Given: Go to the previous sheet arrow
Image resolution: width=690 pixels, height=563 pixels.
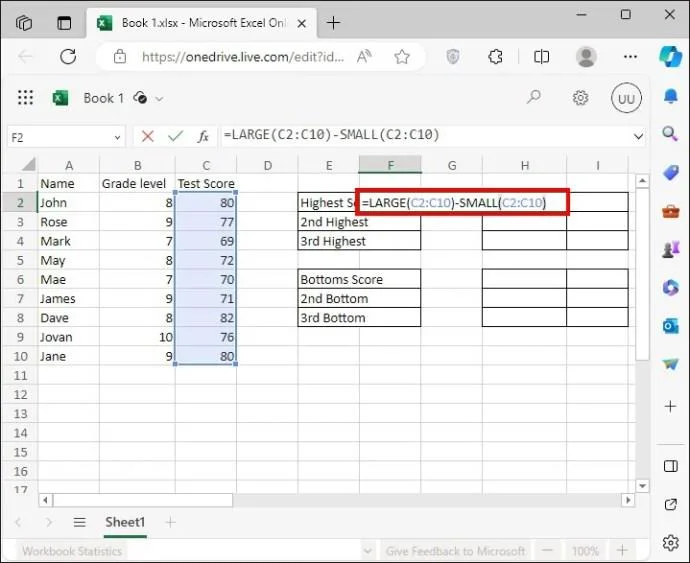Looking at the screenshot, I should click(18, 523).
